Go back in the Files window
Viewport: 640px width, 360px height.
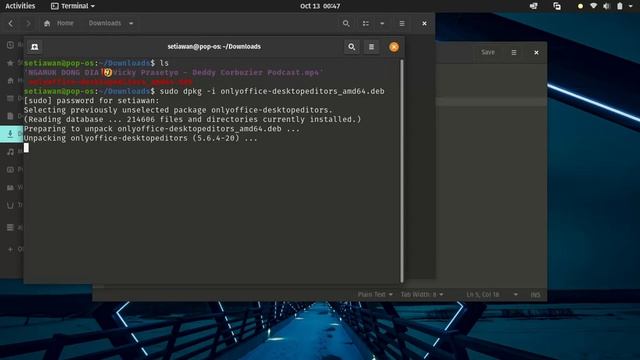point(11,23)
